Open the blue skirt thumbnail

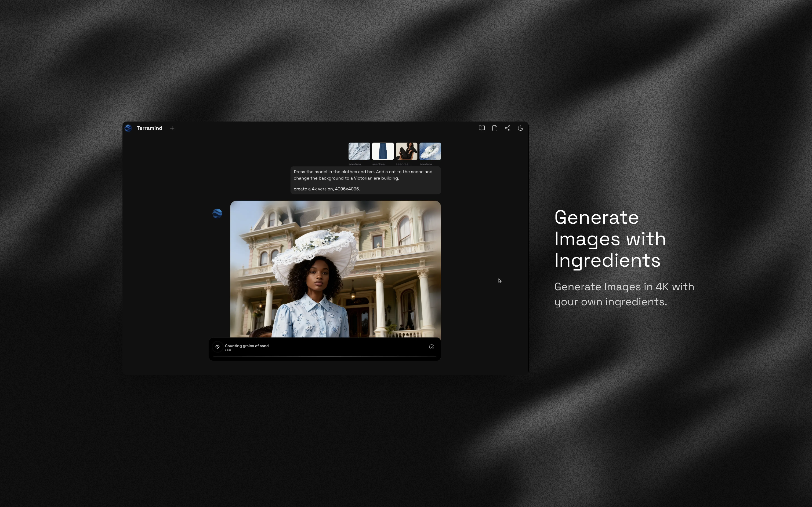point(383,151)
